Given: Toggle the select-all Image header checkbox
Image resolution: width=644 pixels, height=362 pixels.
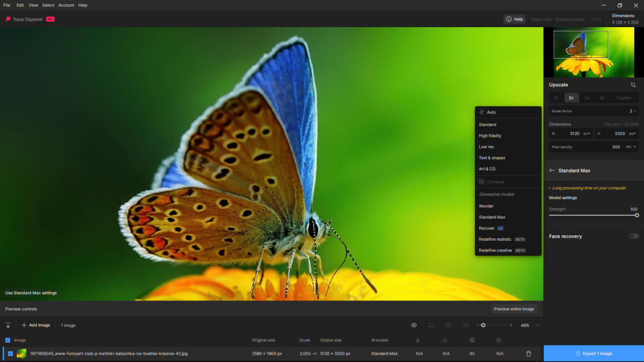Looking at the screenshot, I should (8, 340).
